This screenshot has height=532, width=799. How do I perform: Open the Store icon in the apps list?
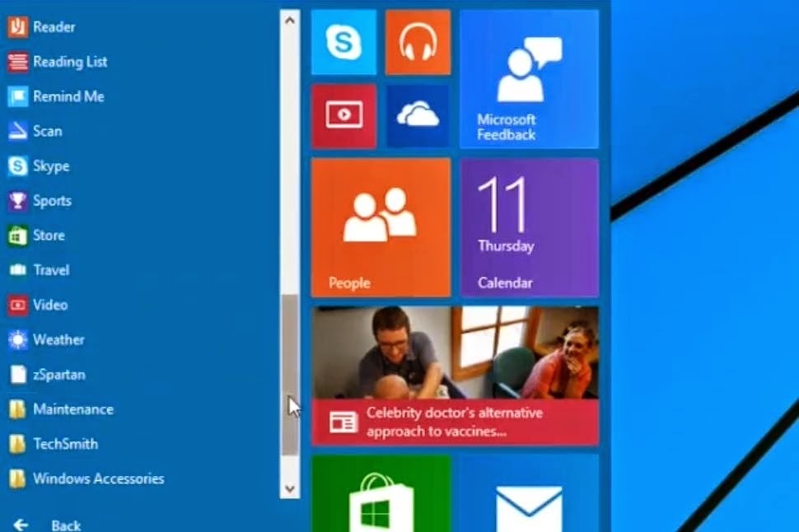point(17,236)
